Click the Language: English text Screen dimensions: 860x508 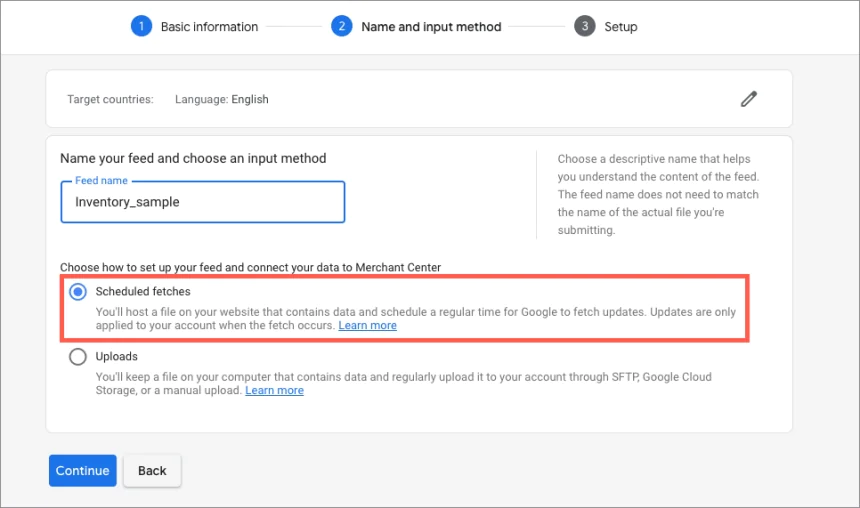point(221,100)
